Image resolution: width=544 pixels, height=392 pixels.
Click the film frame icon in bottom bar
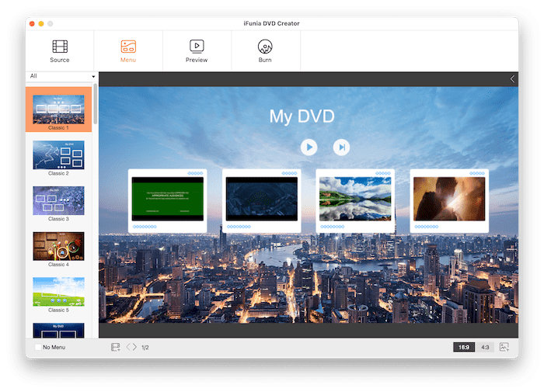[115, 347]
